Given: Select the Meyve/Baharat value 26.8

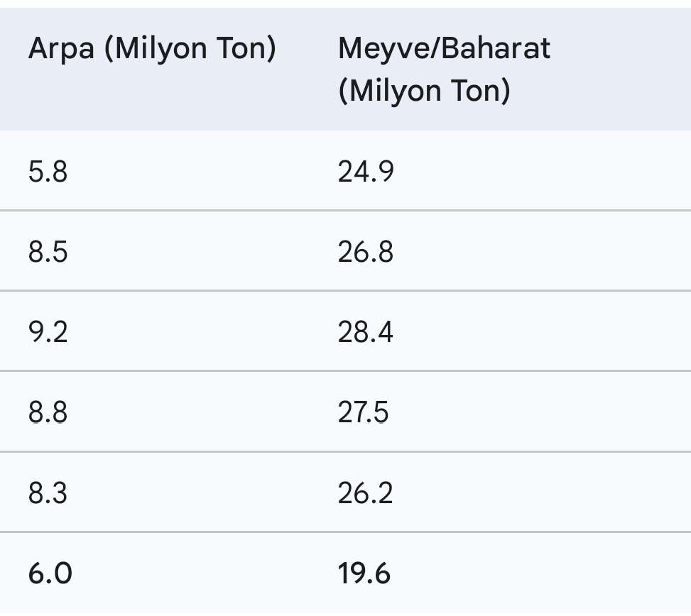Looking at the screenshot, I should (x=366, y=252).
